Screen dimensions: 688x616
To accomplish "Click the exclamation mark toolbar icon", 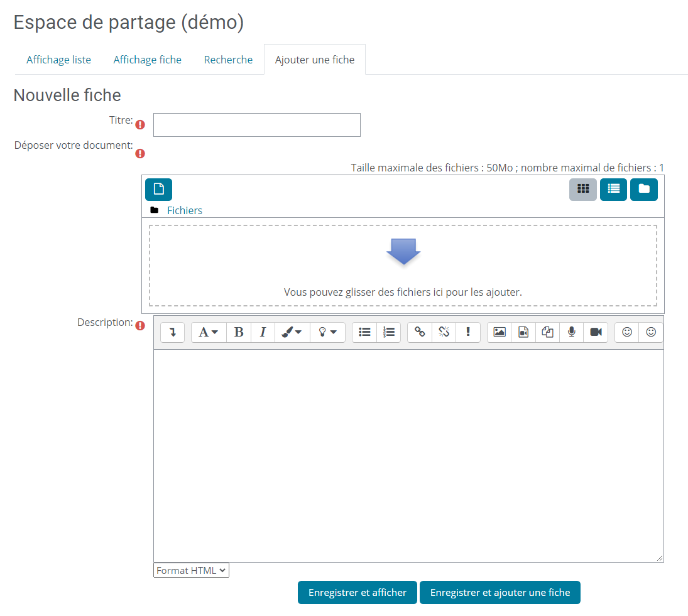I will pyautogui.click(x=468, y=332).
